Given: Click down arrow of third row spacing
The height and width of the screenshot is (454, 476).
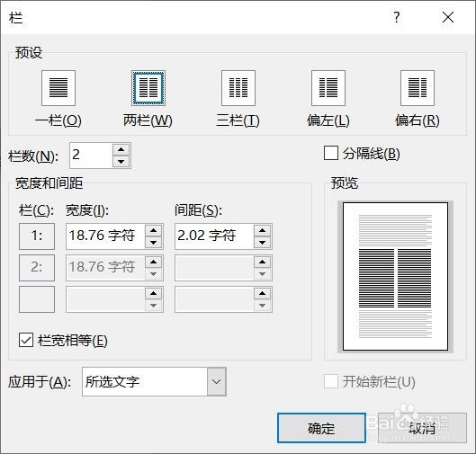Looking at the screenshot, I should tap(263, 306).
